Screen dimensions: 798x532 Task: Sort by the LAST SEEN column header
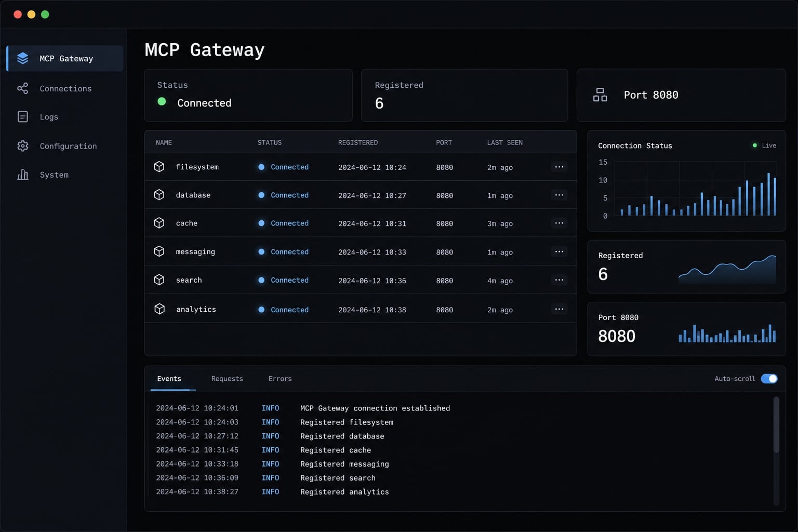point(505,142)
